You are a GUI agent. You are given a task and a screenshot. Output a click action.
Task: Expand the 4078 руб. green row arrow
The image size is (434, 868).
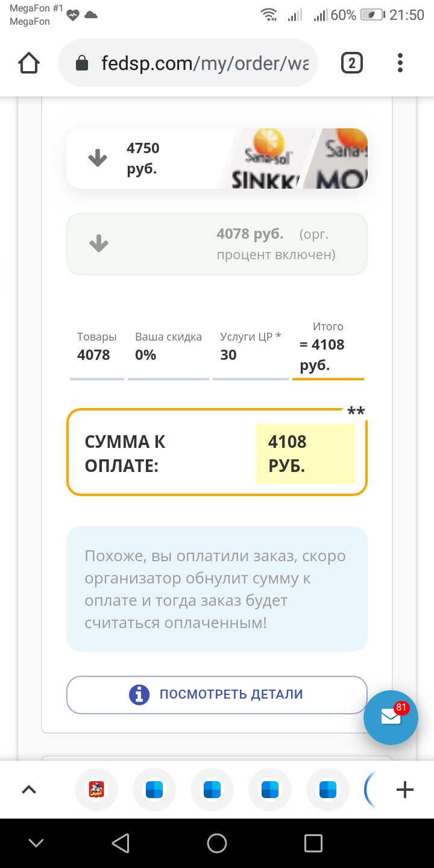(x=99, y=244)
